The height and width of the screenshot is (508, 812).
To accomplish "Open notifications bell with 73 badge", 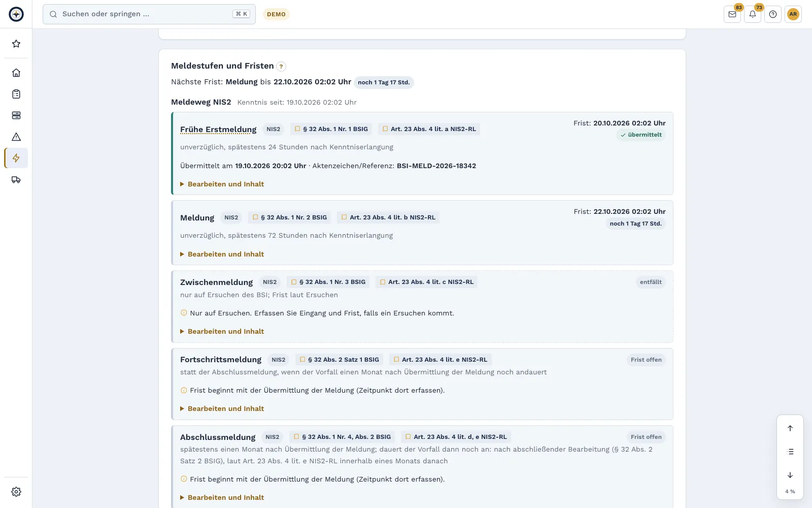I will pyautogui.click(x=753, y=14).
